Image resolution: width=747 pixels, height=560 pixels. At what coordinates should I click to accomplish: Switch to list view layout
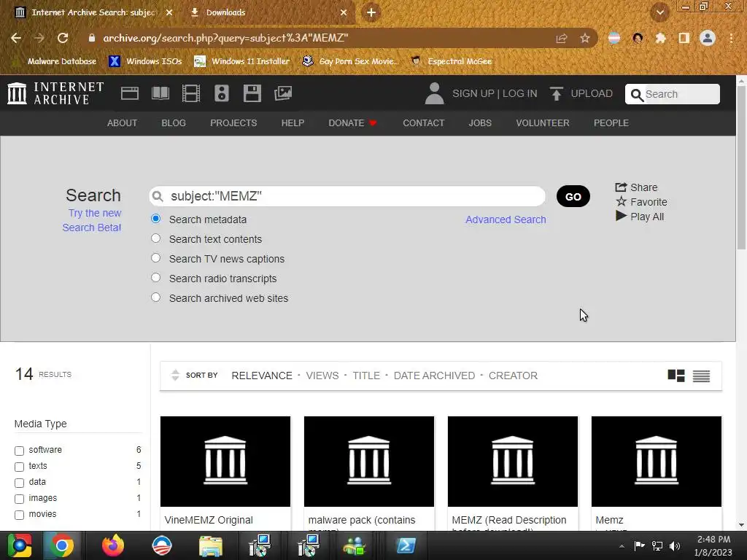pos(701,376)
